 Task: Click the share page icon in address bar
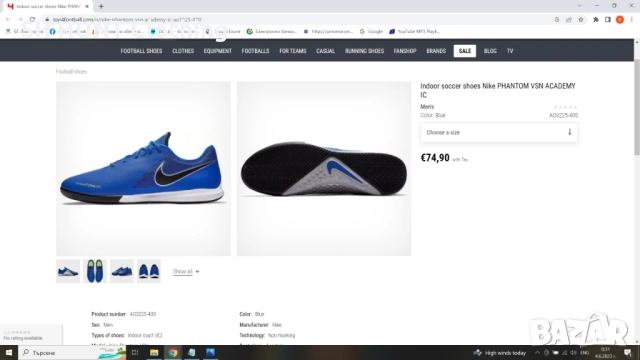[569, 19]
